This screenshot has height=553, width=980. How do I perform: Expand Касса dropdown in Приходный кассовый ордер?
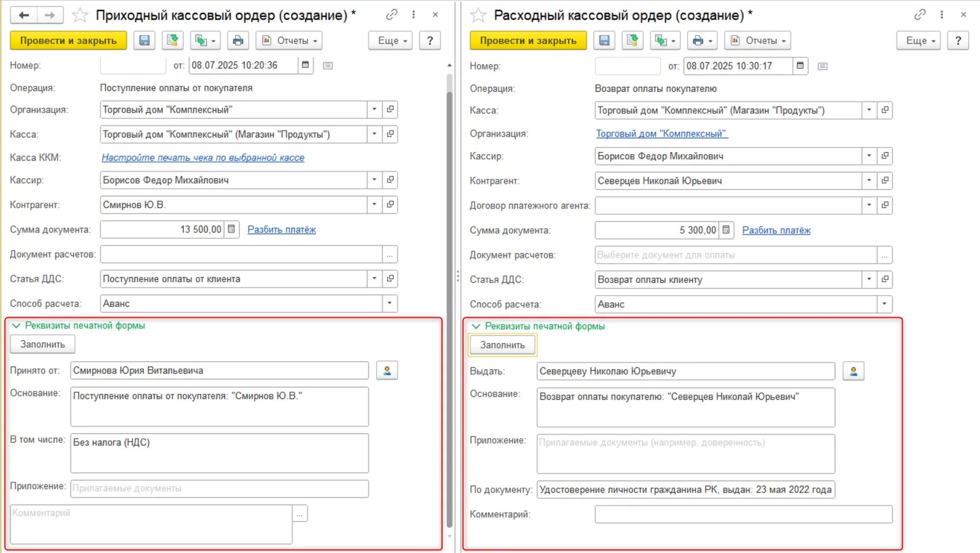click(374, 134)
